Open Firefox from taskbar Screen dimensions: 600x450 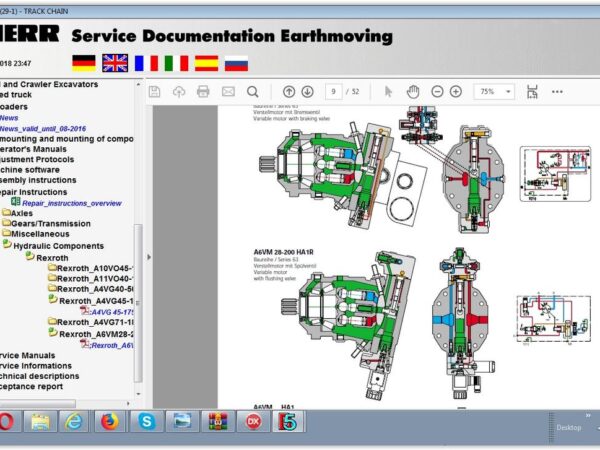point(109,422)
